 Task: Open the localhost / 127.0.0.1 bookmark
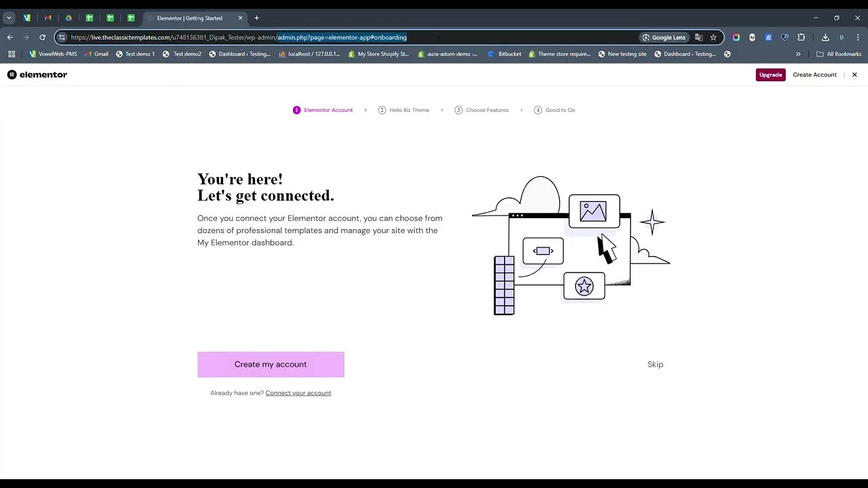pos(309,54)
